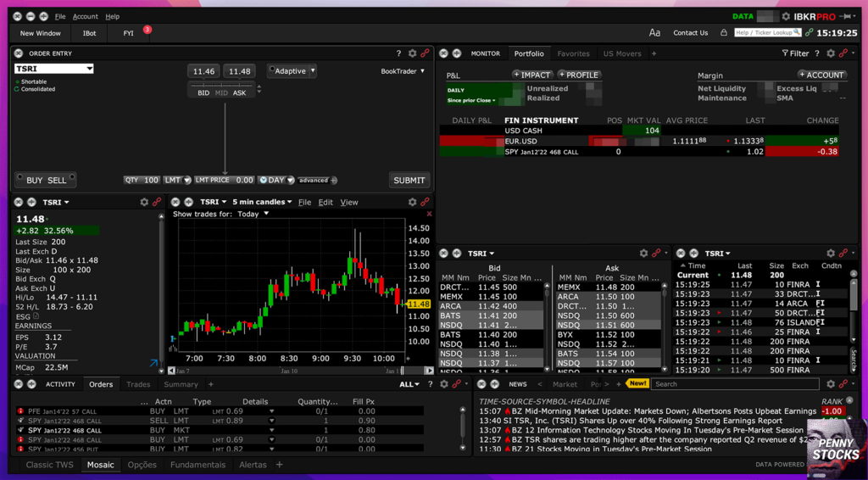
Task: Switch to the Favorites tab
Action: [573, 53]
